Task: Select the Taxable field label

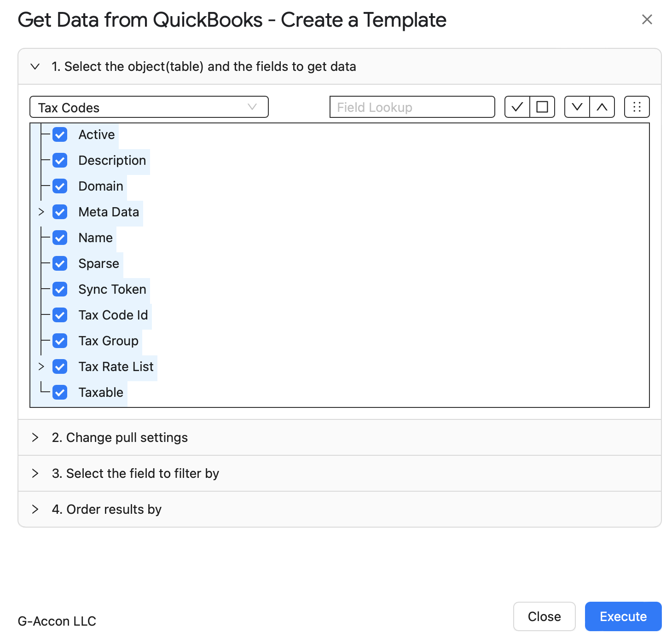Action: (101, 392)
